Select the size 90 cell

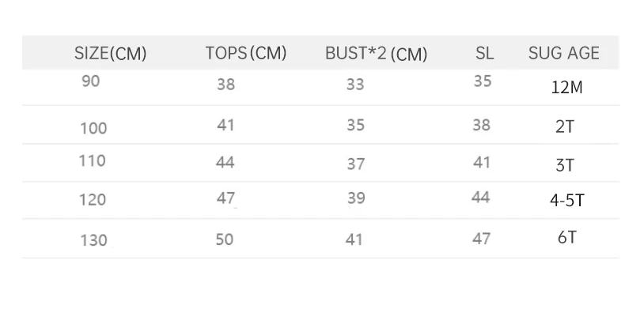[91, 81]
